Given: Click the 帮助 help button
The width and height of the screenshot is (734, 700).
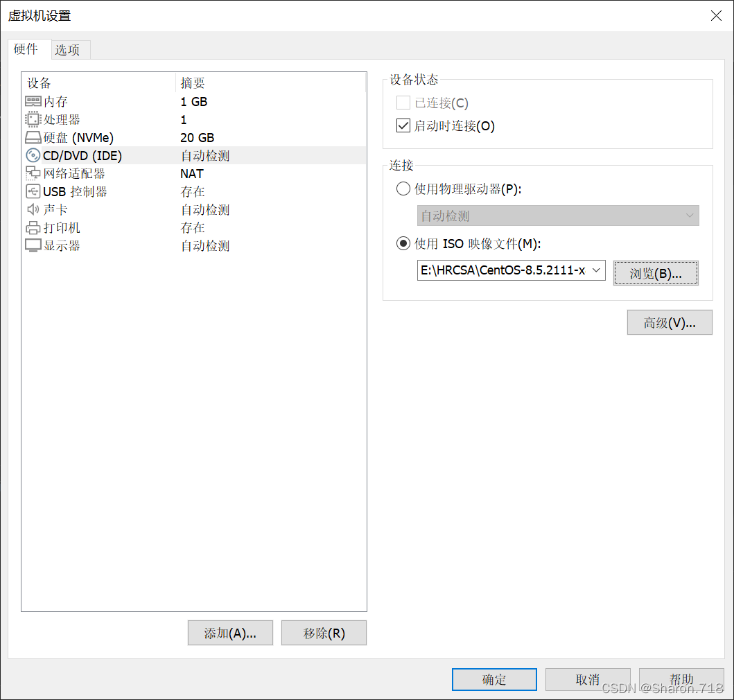Looking at the screenshot, I should [681, 679].
